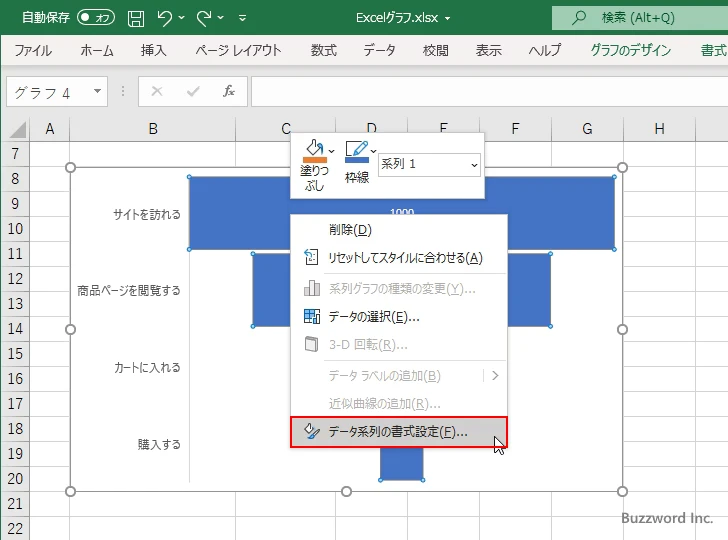Click the 塗りつぶし fill bucket icon
Viewport: 728px width, 540px height.
(315, 151)
